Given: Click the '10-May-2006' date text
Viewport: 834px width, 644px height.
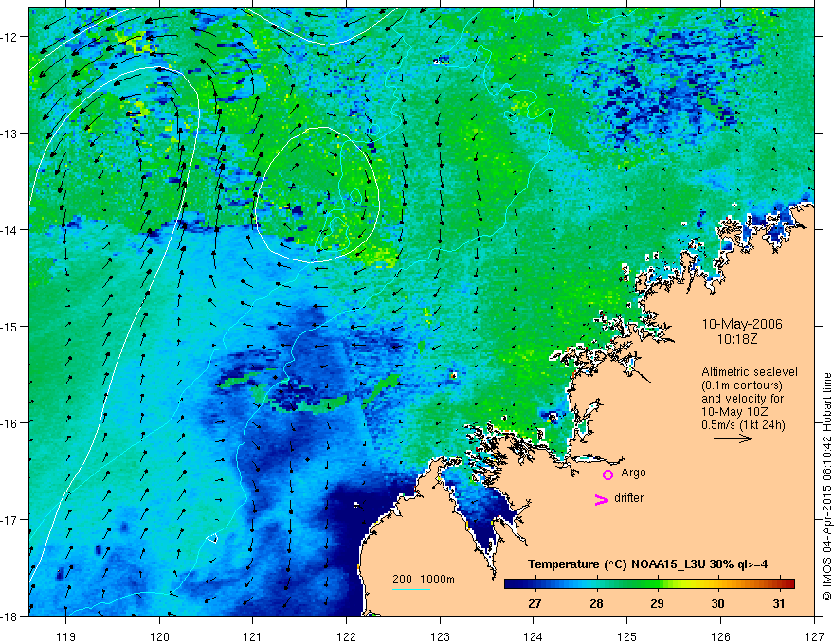Looking at the screenshot, I should coord(742,324).
